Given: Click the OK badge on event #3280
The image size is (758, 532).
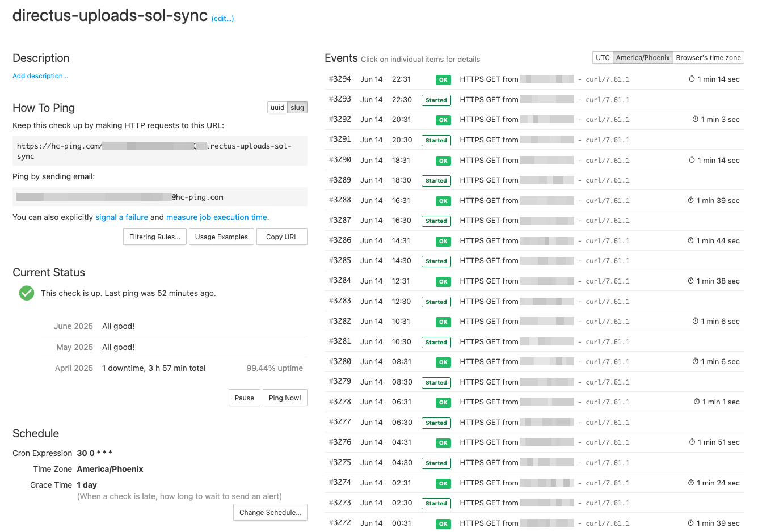Looking at the screenshot, I should pyautogui.click(x=443, y=362).
